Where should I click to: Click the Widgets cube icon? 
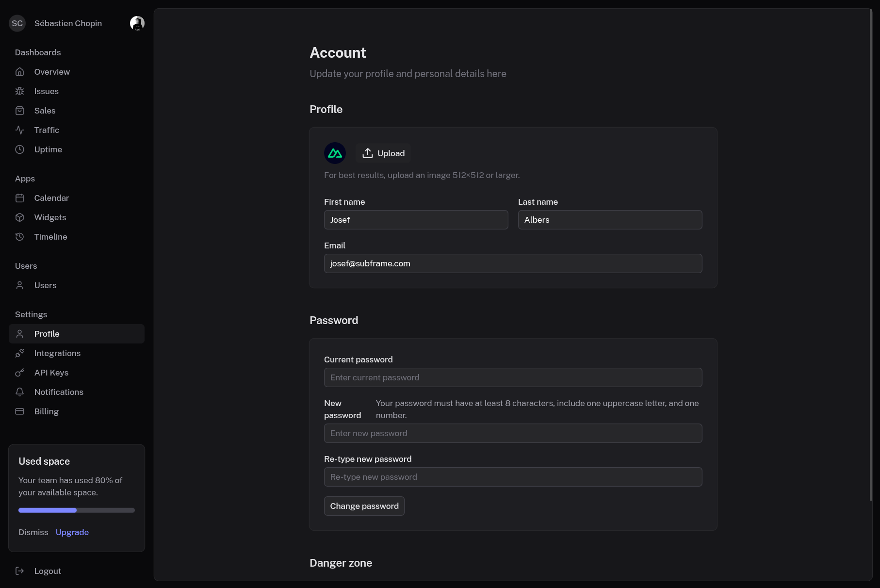19,217
